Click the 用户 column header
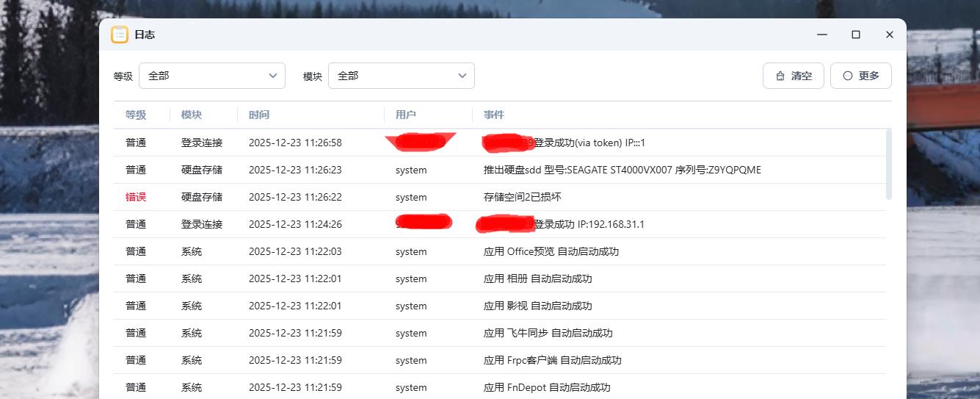 pos(406,115)
